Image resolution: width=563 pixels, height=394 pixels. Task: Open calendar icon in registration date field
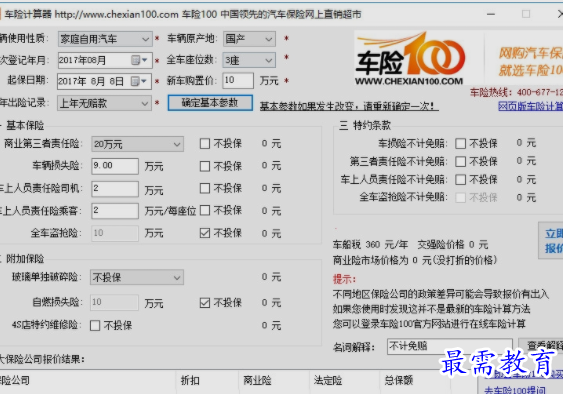coord(135,60)
